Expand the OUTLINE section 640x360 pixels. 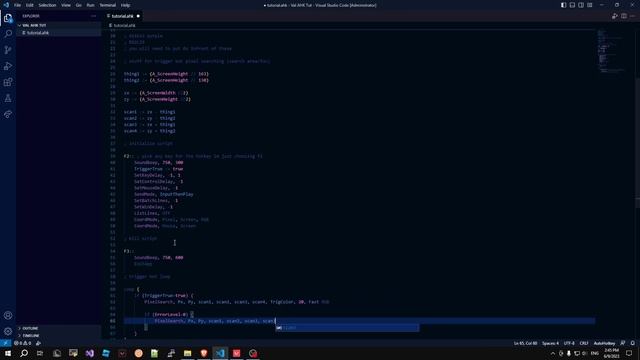pos(59,328)
